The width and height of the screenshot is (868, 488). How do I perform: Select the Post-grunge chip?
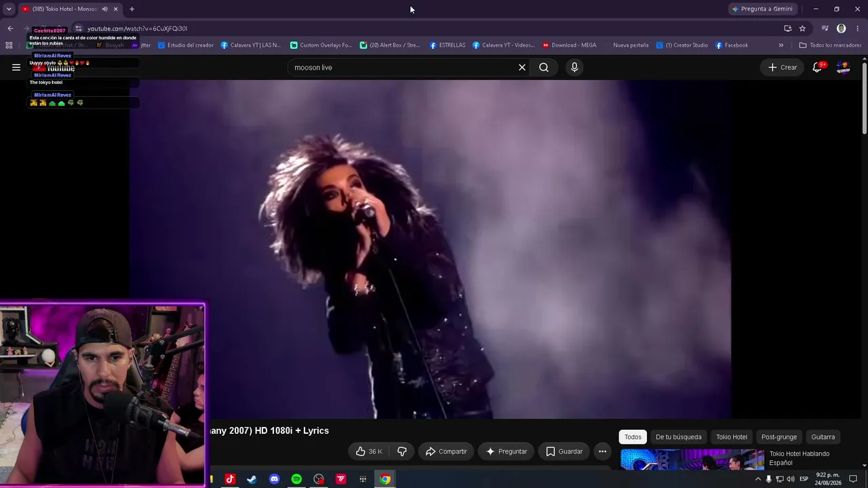(779, 437)
